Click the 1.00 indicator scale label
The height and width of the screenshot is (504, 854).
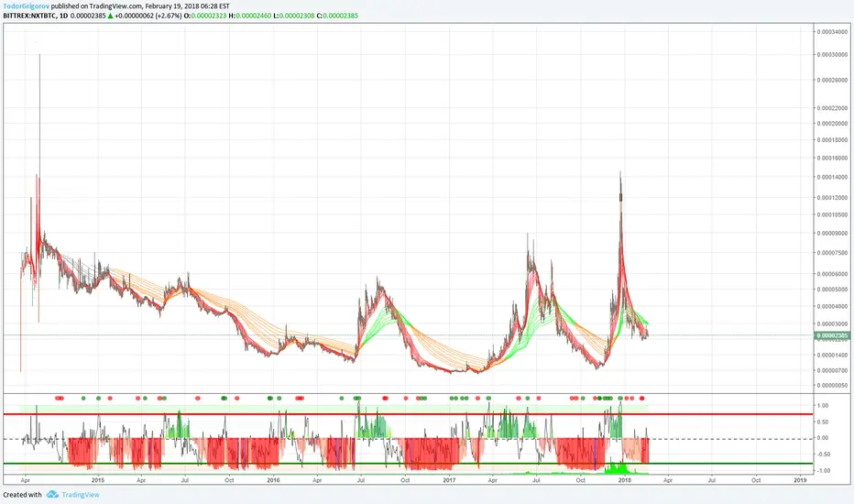coord(823,406)
